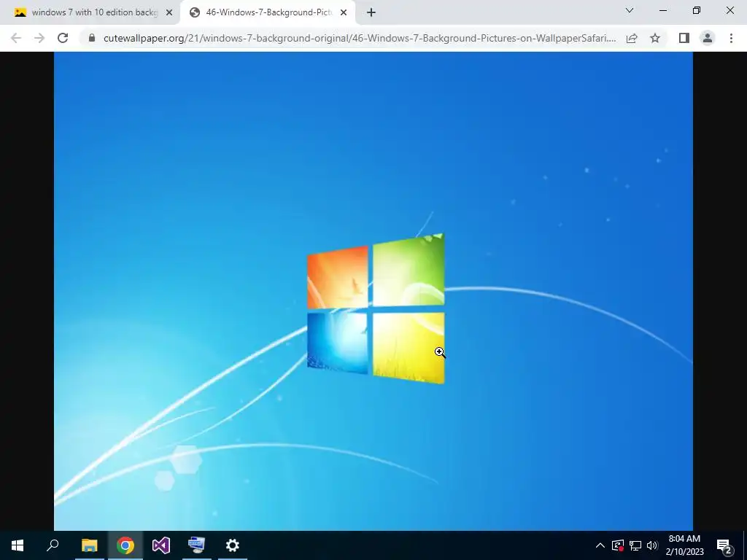
Task: Open taskbar search magnifier
Action: pos(53,545)
